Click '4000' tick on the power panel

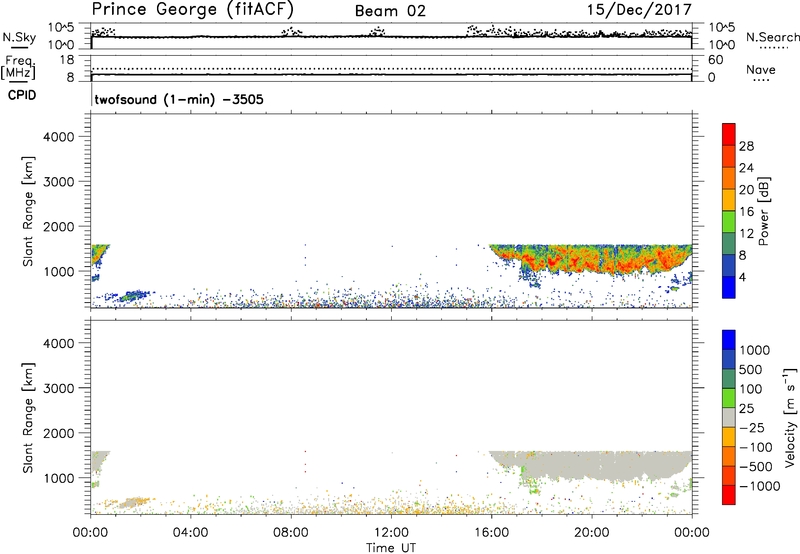coord(59,137)
